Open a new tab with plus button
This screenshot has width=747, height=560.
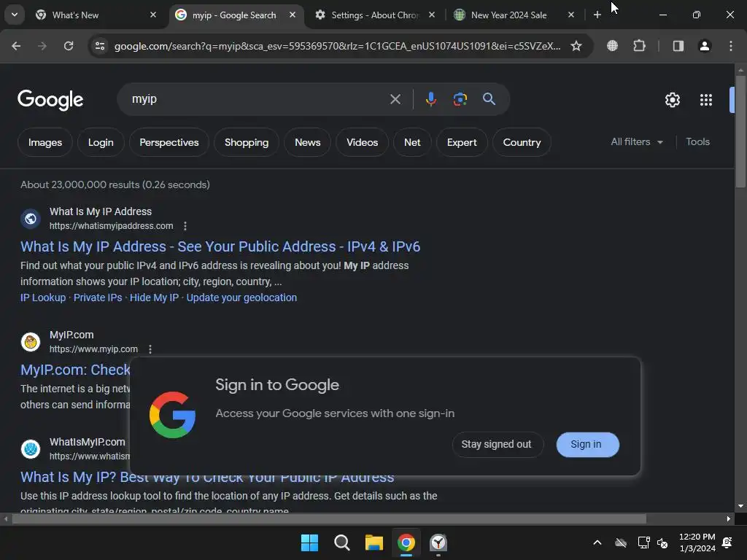click(x=597, y=15)
